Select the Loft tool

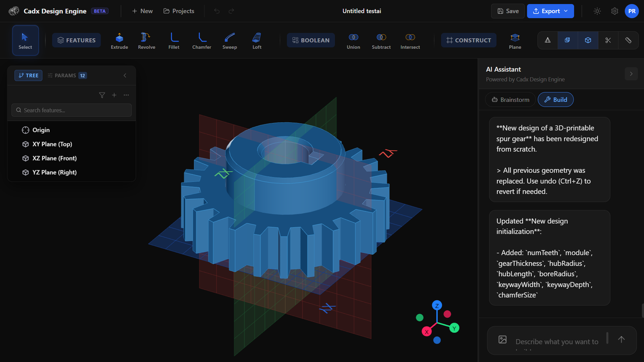(x=257, y=40)
